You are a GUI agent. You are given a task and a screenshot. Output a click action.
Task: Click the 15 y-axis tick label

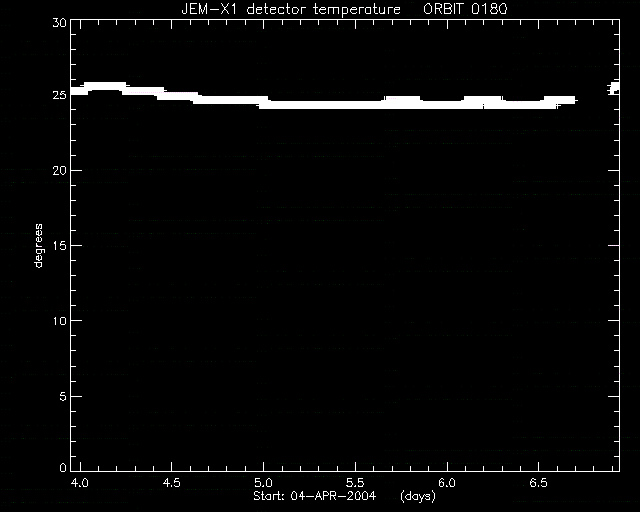pos(60,245)
